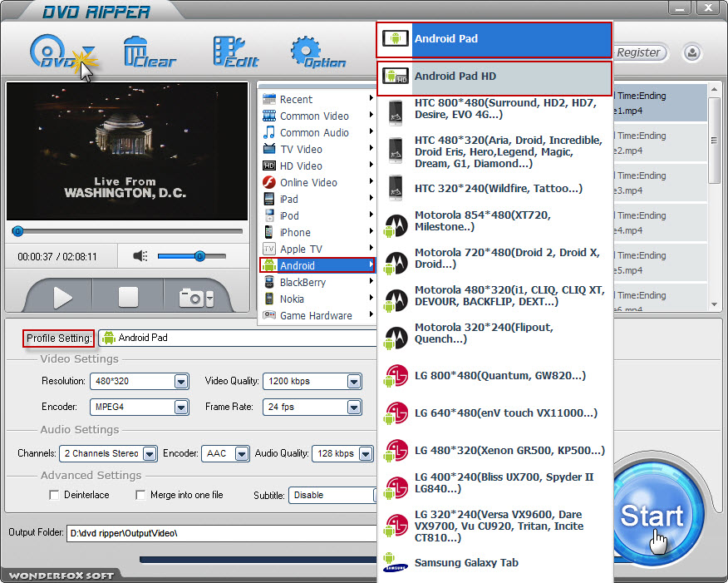This screenshot has height=583, width=728.
Task: Select Android Pad HD profile
Action: pyautogui.click(x=494, y=77)
